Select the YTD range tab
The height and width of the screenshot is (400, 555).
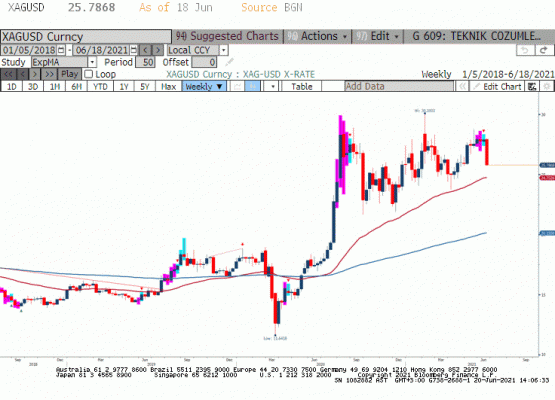[x=100, y=86]
